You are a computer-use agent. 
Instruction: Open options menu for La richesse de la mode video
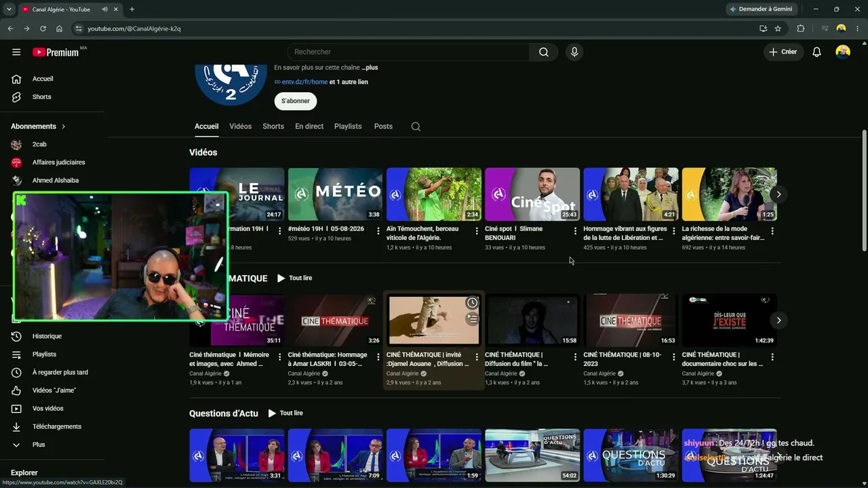[x=772, y=231]
